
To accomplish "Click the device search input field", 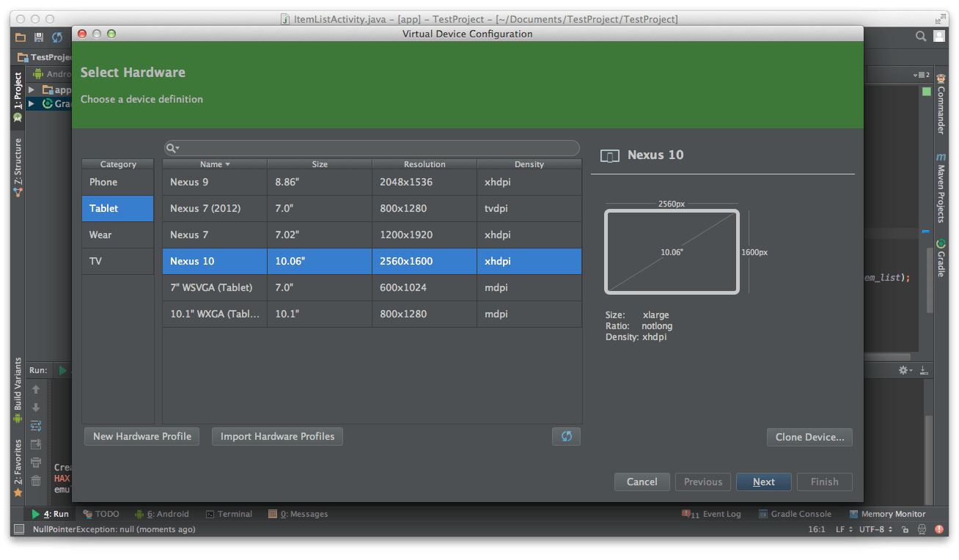I will (372, 148).
